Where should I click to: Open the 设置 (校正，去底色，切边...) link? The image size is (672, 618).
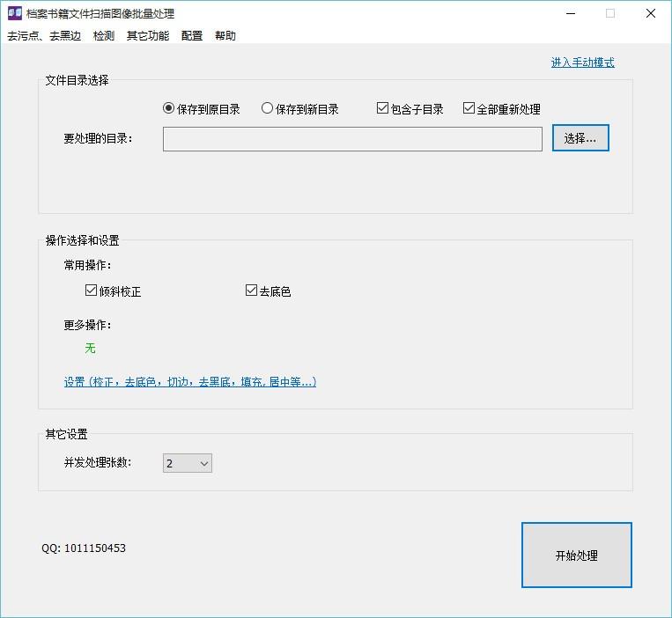[x=189, y=382]
